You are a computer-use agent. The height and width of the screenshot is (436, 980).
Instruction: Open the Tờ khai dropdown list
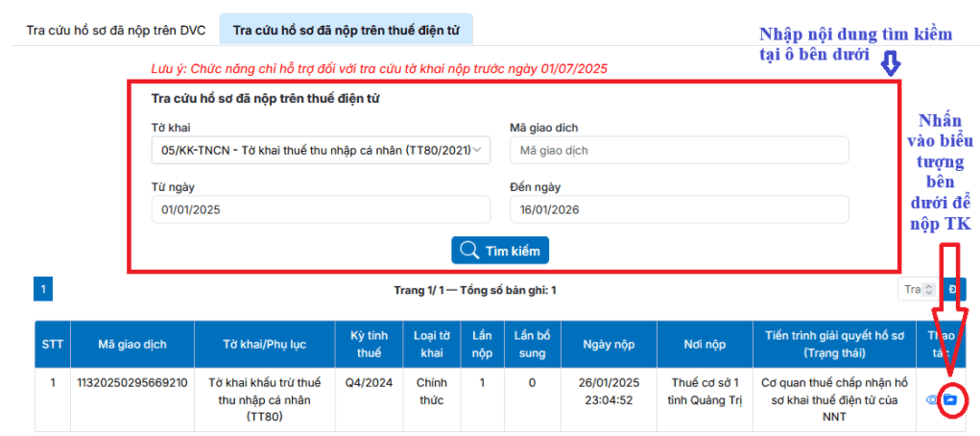[321, 151]
